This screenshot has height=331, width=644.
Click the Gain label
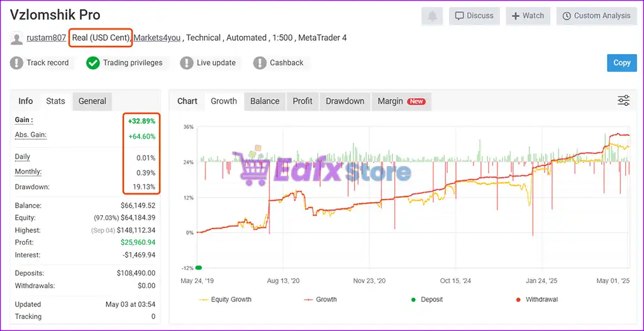[24, 120]
